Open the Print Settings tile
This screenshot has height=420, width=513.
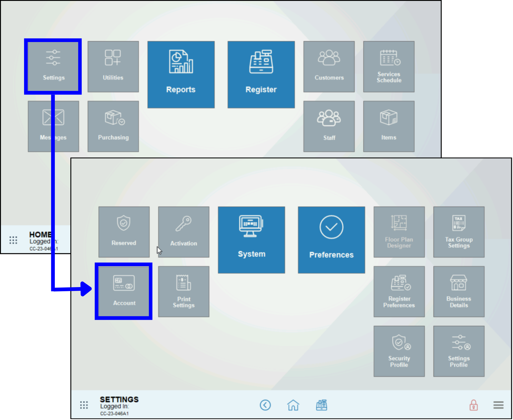point(184,291)
